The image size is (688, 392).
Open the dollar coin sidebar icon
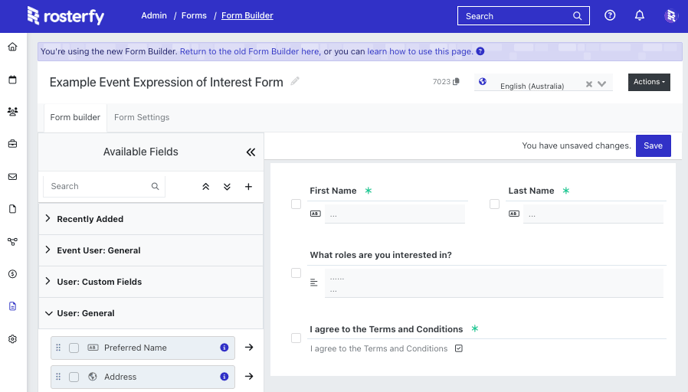[12, 274]
